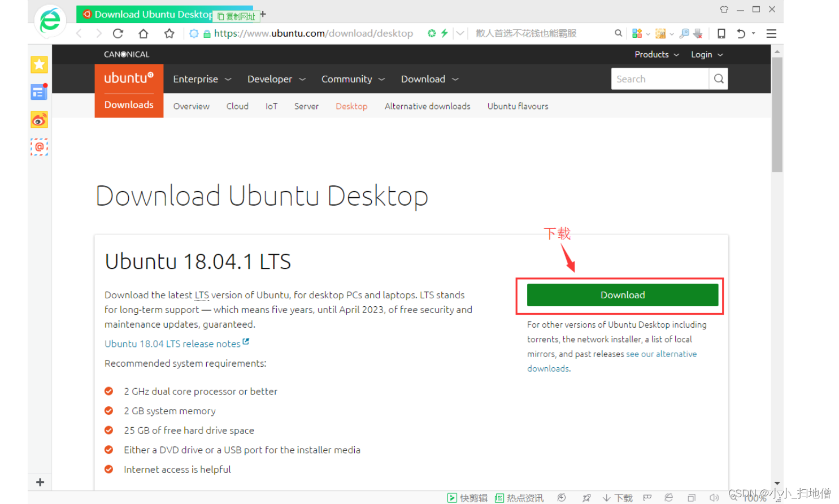Image resolution: width=839 pixels, height=504 pixels.
Task: Go forward with the forward arrow
Action: tap(99, 33)
